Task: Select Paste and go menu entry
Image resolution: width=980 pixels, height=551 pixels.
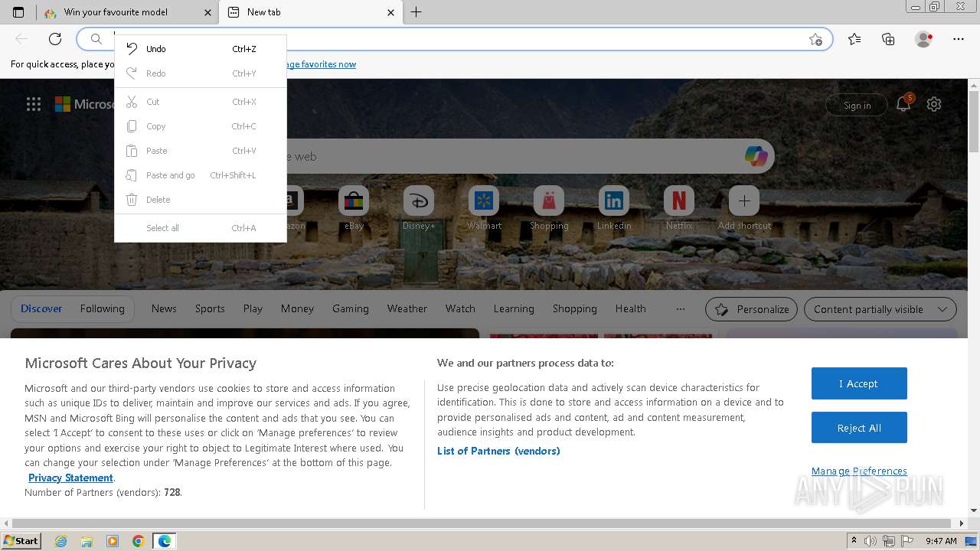Action: point(201,175)
